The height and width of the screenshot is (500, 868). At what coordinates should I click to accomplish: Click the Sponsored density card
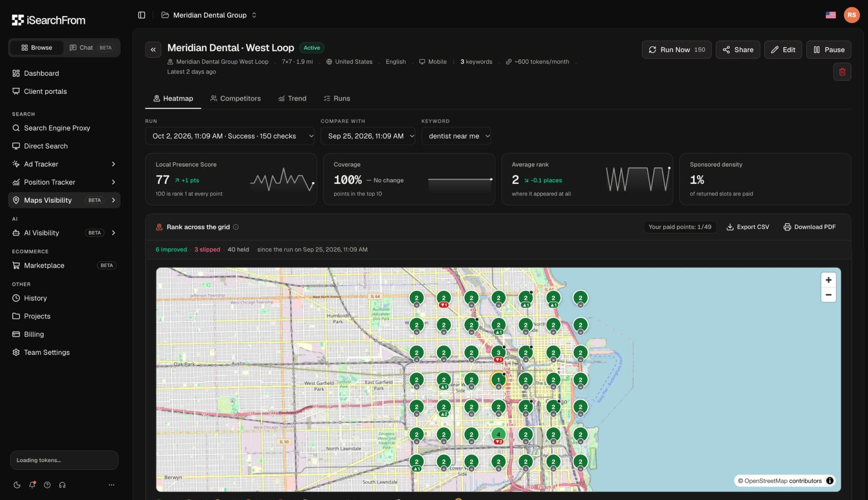point(765,179)
